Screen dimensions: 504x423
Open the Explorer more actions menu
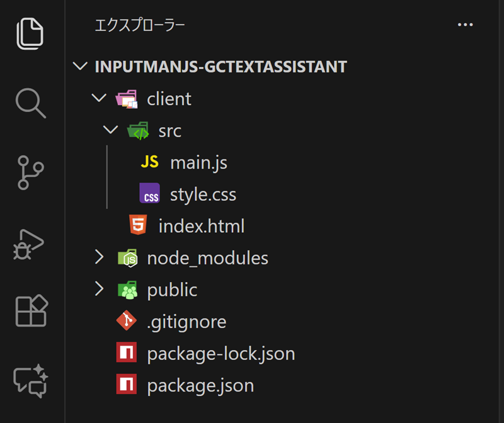coord(466,25)
